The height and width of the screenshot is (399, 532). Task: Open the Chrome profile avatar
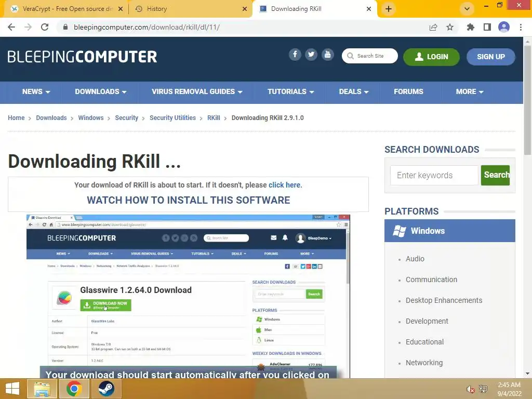point(504,27)
